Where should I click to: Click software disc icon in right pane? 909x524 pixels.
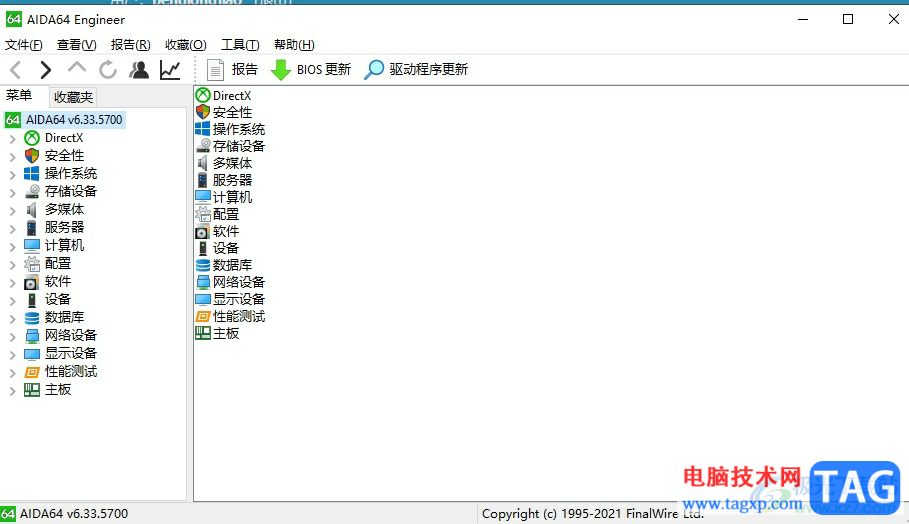[202, 231]
